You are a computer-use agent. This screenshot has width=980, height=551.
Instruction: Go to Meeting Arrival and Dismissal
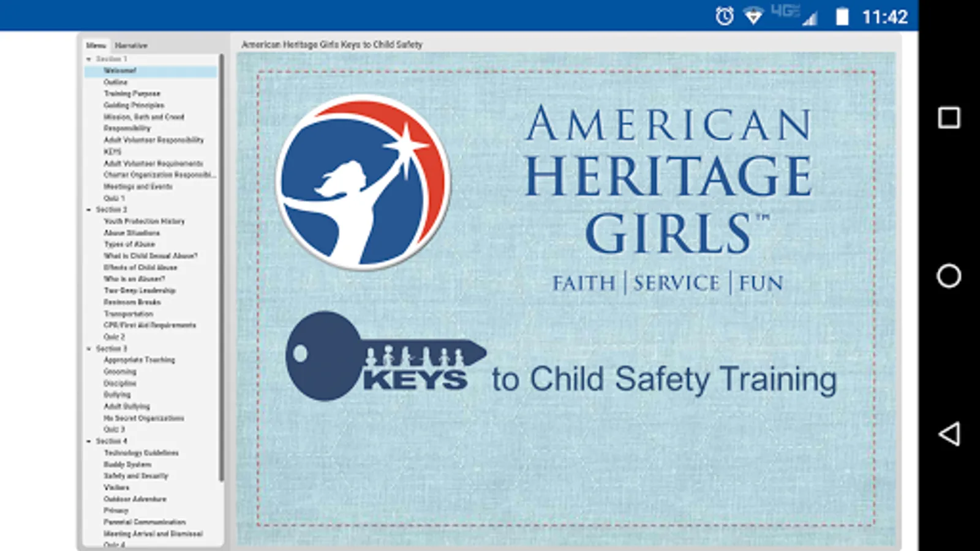tap(153, 534)
